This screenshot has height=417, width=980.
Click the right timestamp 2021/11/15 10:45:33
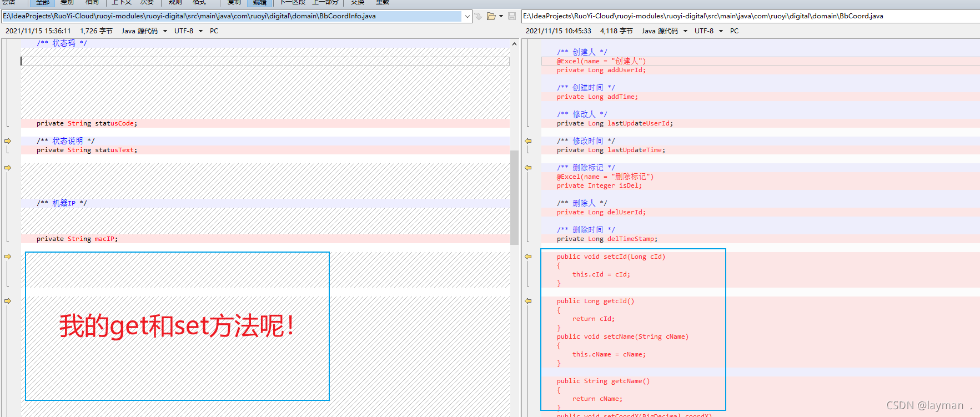tap(559, 31)
